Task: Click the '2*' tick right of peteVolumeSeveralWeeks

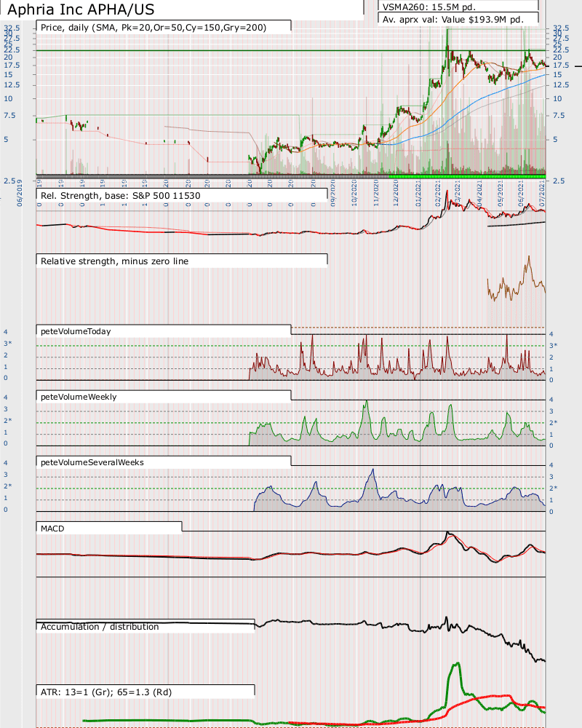Action: coord(554,488)
